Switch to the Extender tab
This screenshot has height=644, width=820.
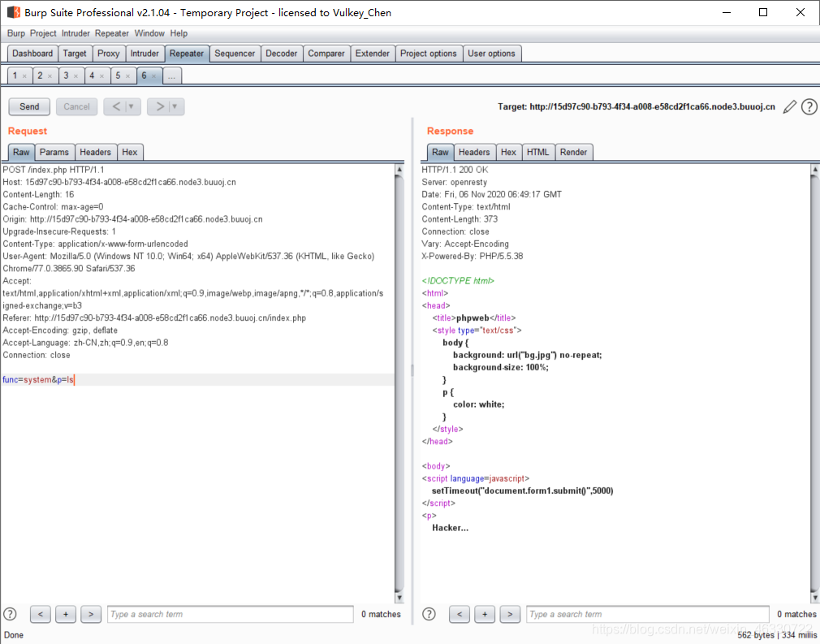pos(373,54)
